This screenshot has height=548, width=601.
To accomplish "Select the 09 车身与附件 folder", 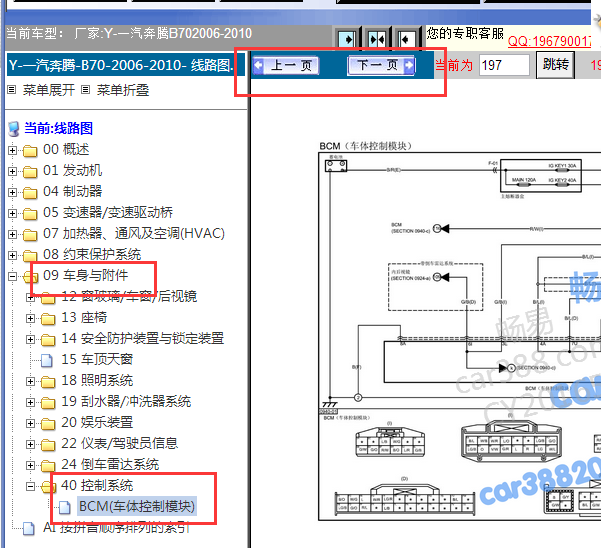I will click(85, 275).
